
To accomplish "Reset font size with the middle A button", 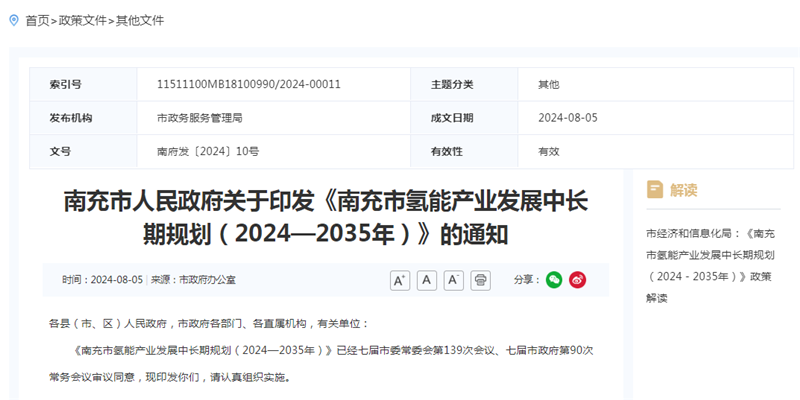I will (x=427, y=280).
